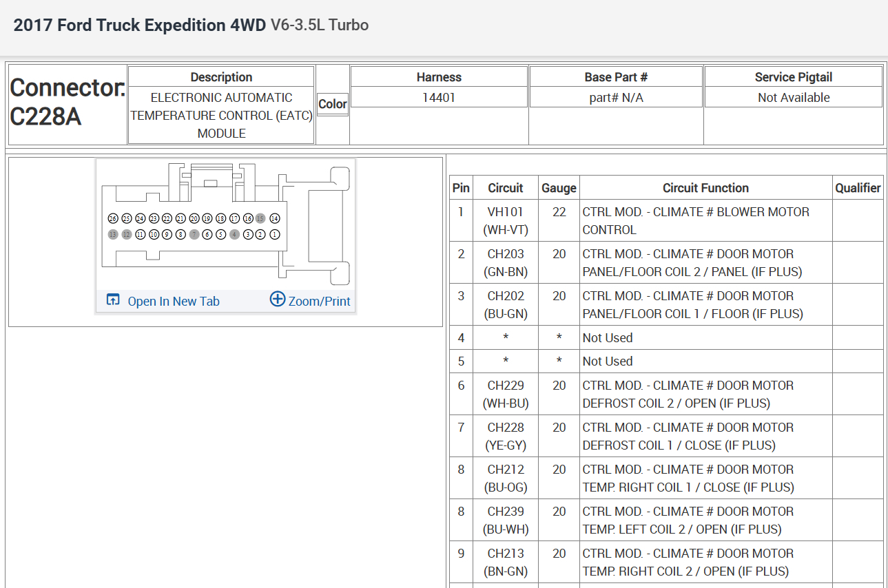
Task: Click pin 11 circle in connector diagram
Action: pos(140,235)
